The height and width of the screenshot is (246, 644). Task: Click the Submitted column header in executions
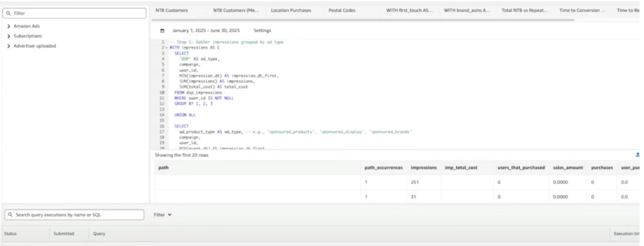(x=64, y=233)
